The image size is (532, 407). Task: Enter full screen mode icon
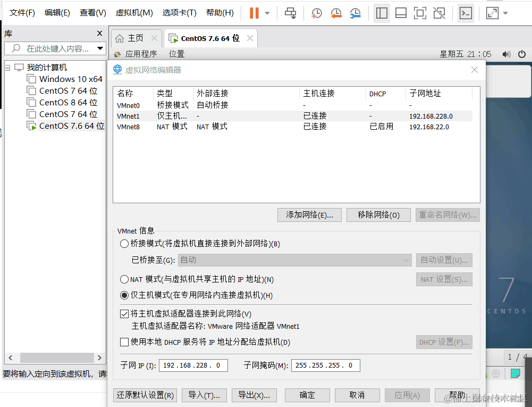pyautogui.click(x=420, y=13)
